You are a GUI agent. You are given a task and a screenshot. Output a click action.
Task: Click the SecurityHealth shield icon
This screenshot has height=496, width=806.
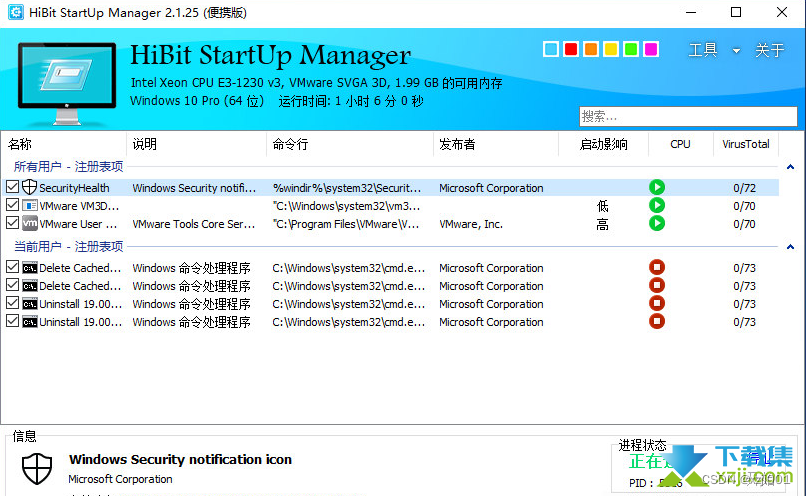point(29,187)
